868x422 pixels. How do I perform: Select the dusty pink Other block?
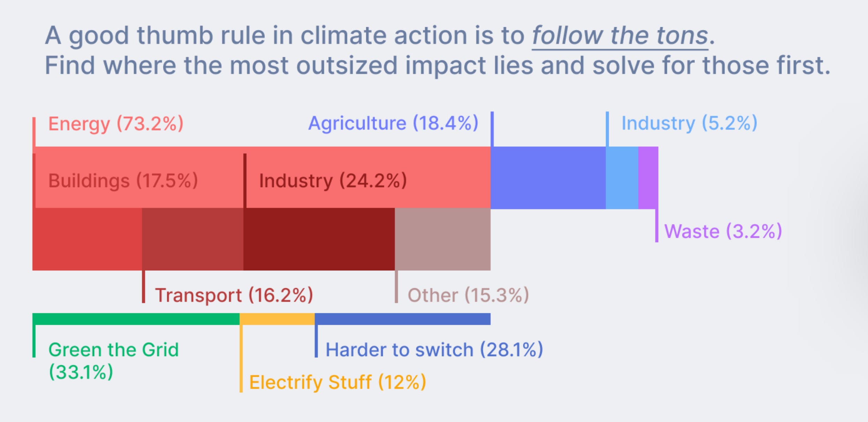pos(443,239)
